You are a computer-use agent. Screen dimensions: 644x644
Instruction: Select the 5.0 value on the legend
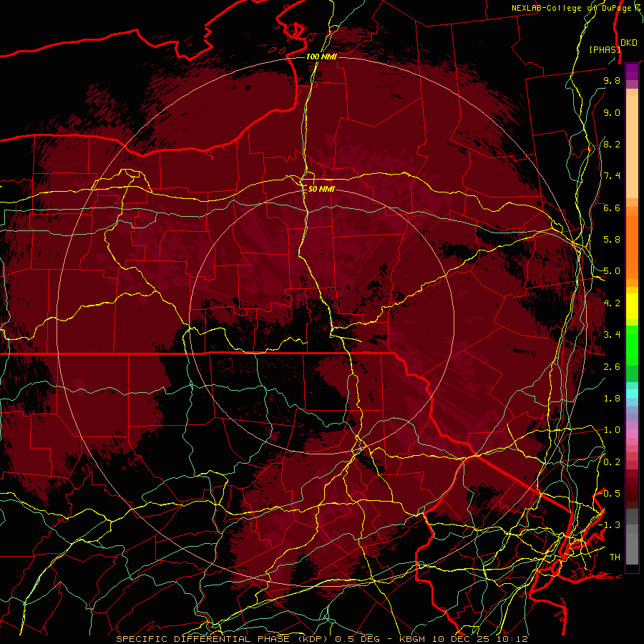612,271
